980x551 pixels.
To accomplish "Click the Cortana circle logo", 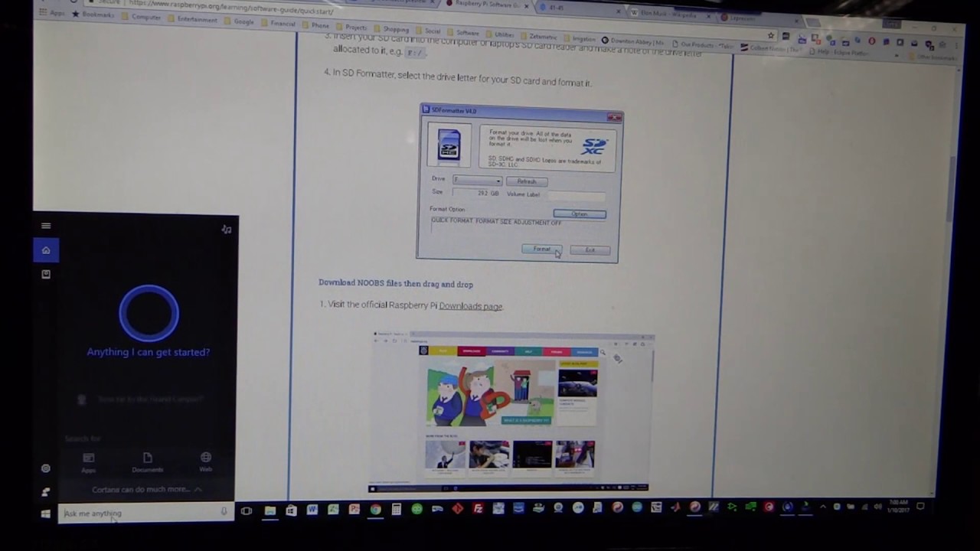I will [x=149, y=312].
